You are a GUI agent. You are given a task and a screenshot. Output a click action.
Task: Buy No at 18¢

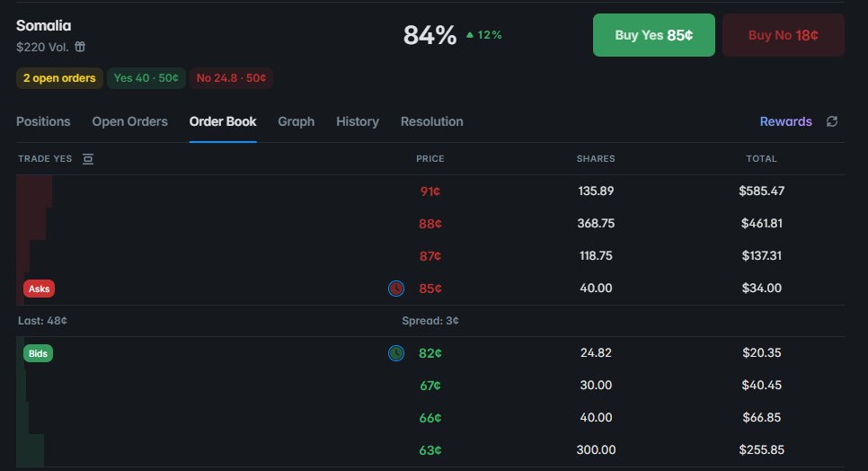coord(784,35)
